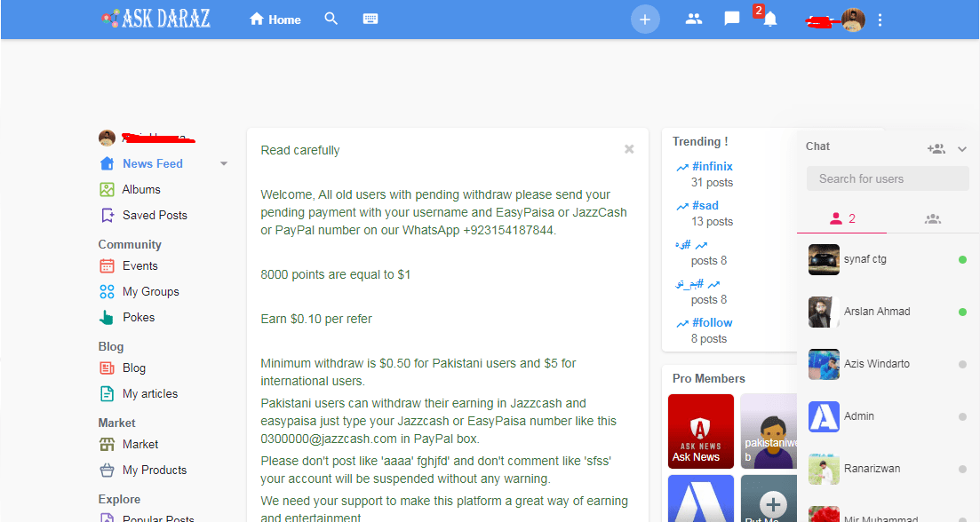Click the Search for users field
The width and height of the screenshot is (980, 522).
pos(888,178)
